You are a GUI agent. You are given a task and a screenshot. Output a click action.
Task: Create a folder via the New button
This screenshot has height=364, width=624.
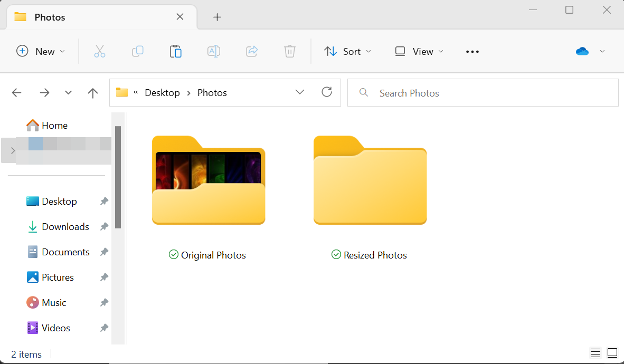coord(41,51)
